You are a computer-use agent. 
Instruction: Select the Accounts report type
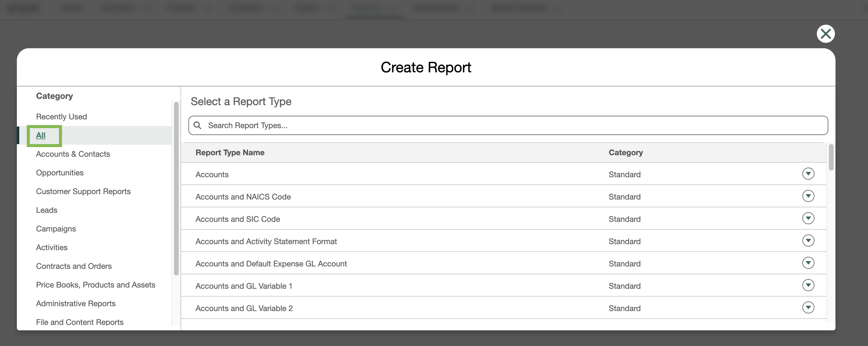coord(212,175)
